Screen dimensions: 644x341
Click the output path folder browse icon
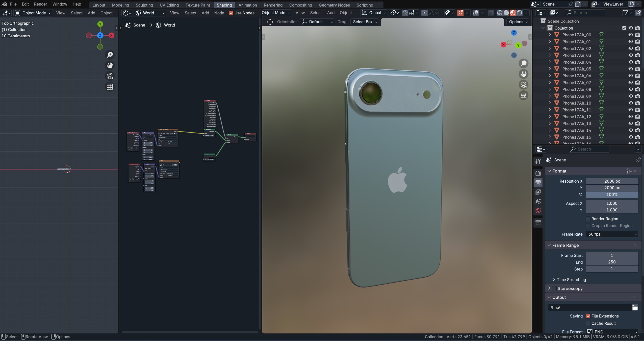(x=635, y=307)
